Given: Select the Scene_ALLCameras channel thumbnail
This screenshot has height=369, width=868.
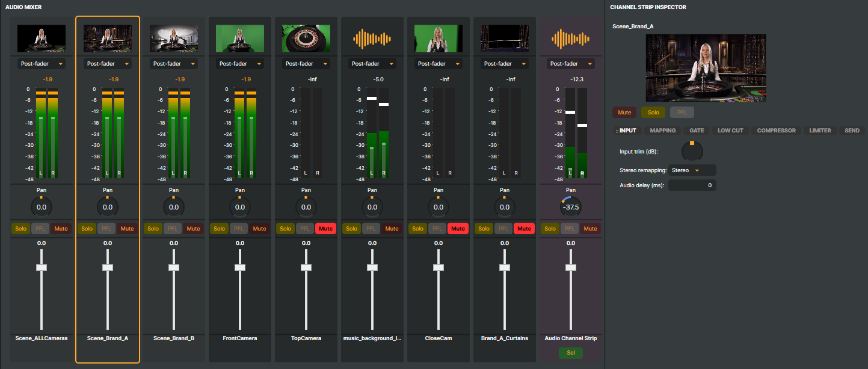Looking at the screenshot, I should pyautogui.click(x=42, y=39).
